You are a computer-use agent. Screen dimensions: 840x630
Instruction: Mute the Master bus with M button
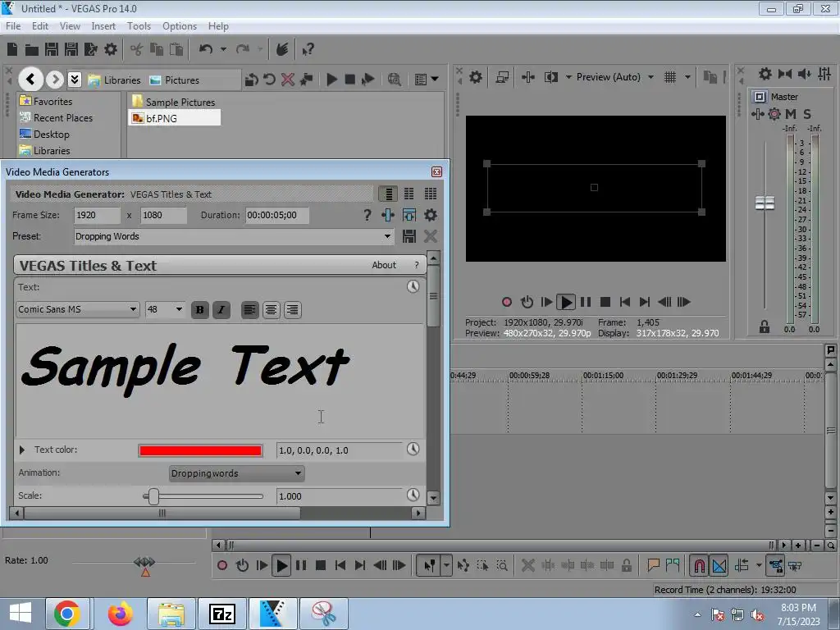click(x=791, y=114)
